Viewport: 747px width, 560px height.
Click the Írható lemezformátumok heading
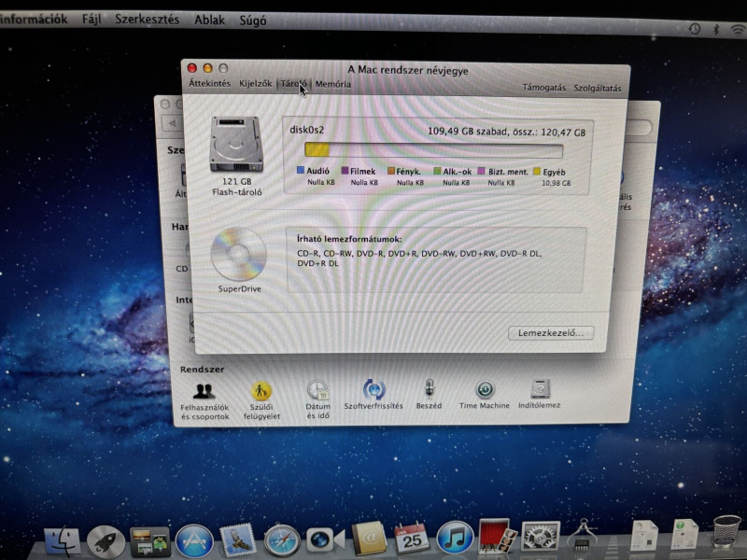click(x=349, y=239)
